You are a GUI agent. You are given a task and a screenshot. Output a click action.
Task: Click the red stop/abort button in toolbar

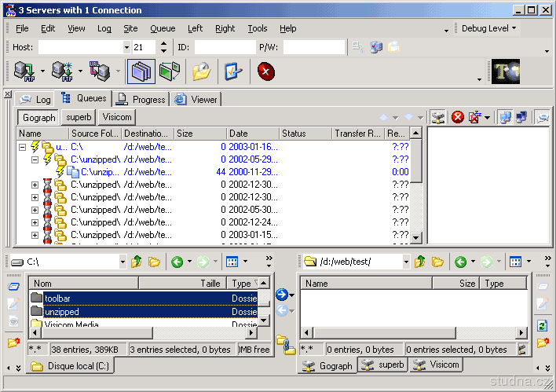[x=266, y=72]
